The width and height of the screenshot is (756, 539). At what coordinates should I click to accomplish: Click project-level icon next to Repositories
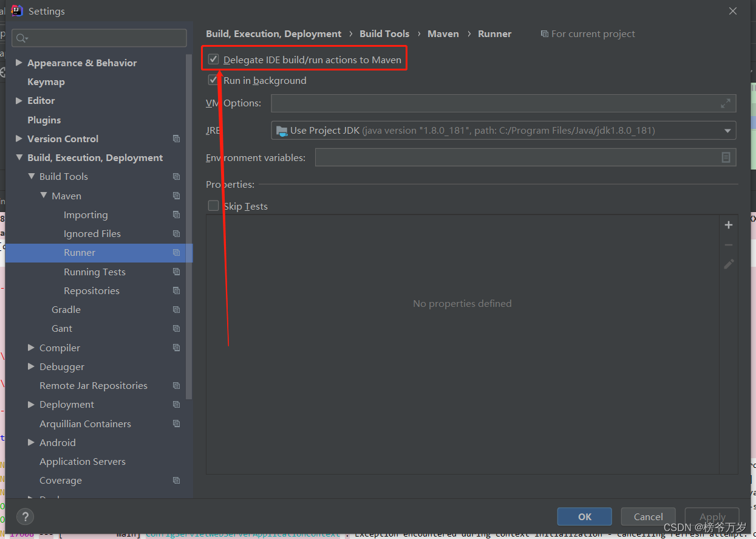[176, 290]
